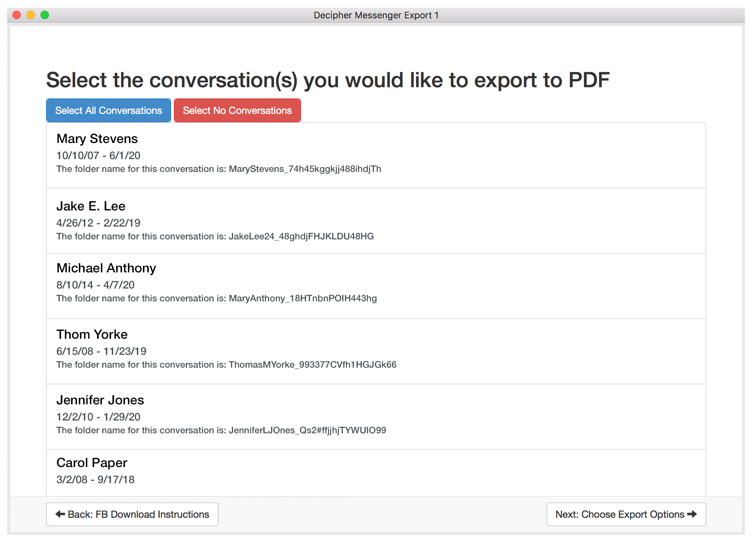Click folder name ThomasMYorke_993377CVfh1HGJGk66 line
756x544 pixels.
[226, 365]
